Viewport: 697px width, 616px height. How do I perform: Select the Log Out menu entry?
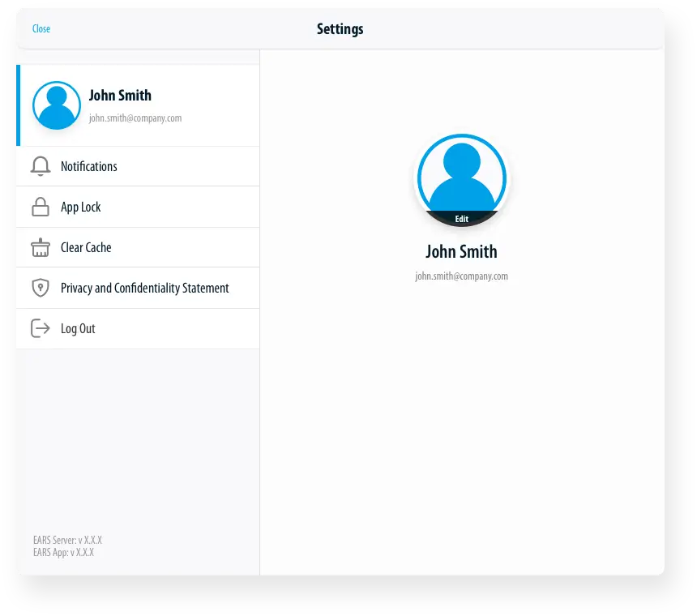point(78,329)
